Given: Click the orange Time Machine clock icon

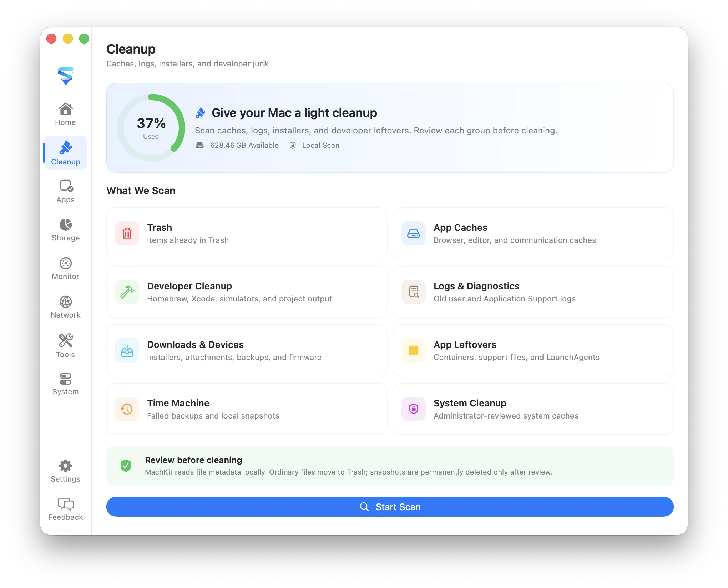Looking at the screenshot, I should click(x=127, y=409).
